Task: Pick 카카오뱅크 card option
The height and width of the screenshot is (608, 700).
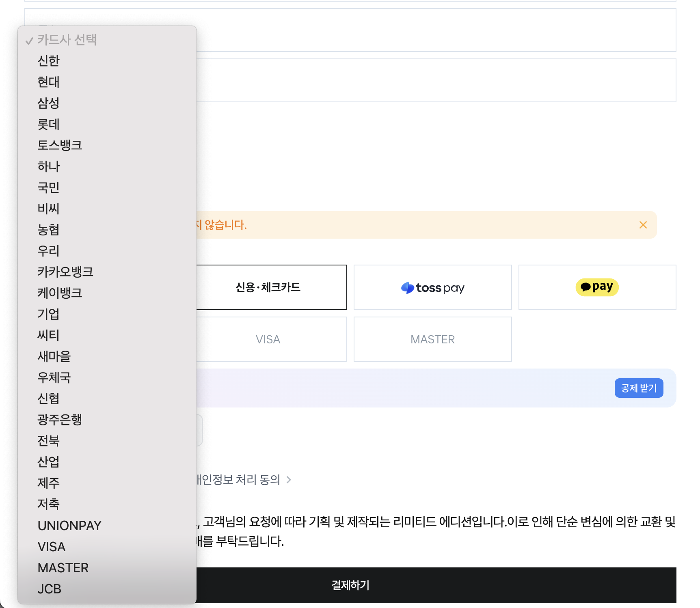Action: coord(107,272)
